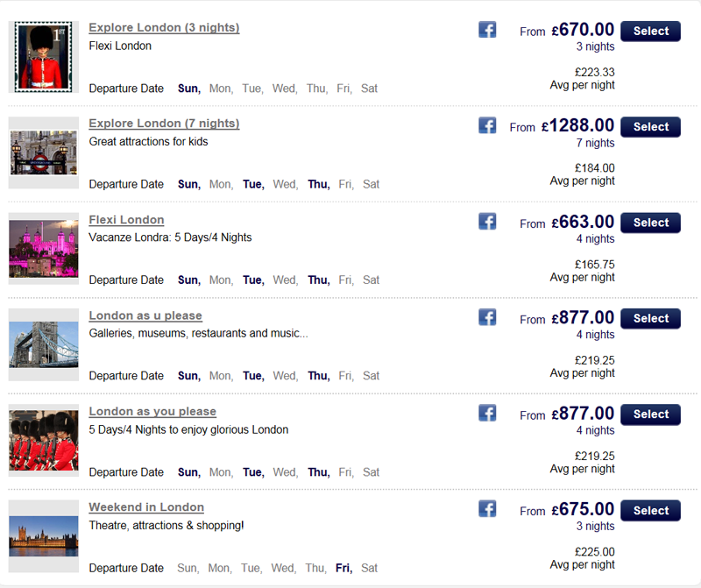
Task: Open the Flexi London package link
Action: coord(126,220)
